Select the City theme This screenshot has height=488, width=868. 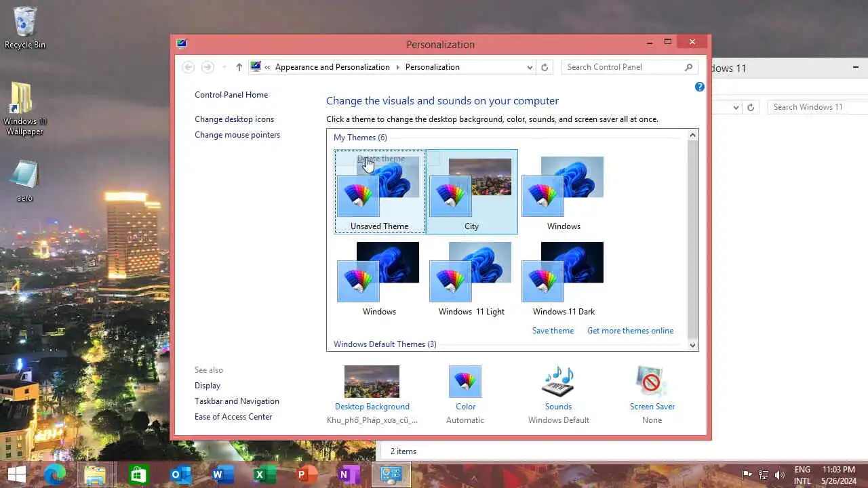[471, 192]
